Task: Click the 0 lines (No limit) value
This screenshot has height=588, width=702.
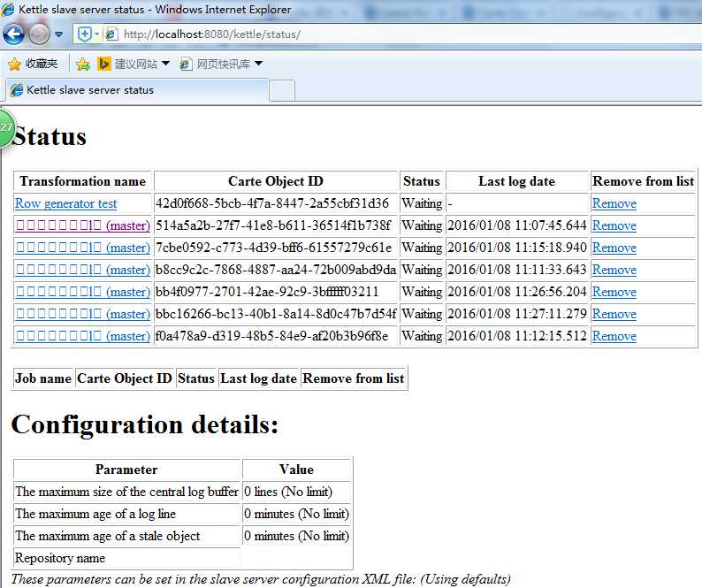Action: pos(288,492)
